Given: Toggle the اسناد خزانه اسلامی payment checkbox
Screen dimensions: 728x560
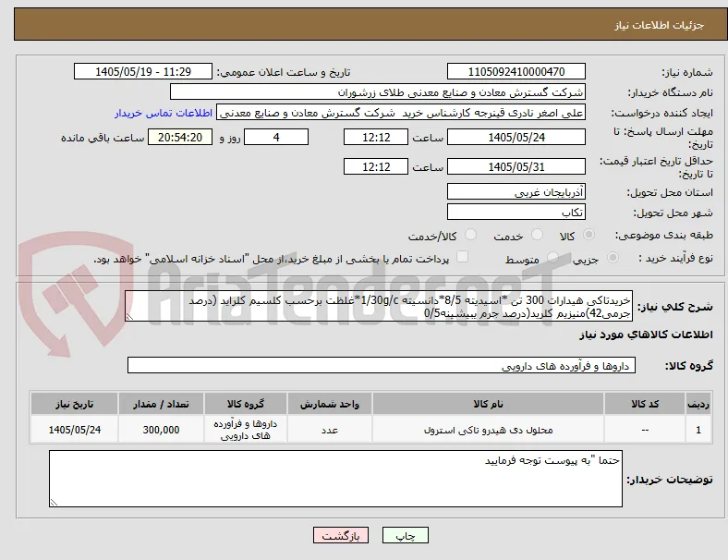Looking at the screenshot, I should [463, 257].
